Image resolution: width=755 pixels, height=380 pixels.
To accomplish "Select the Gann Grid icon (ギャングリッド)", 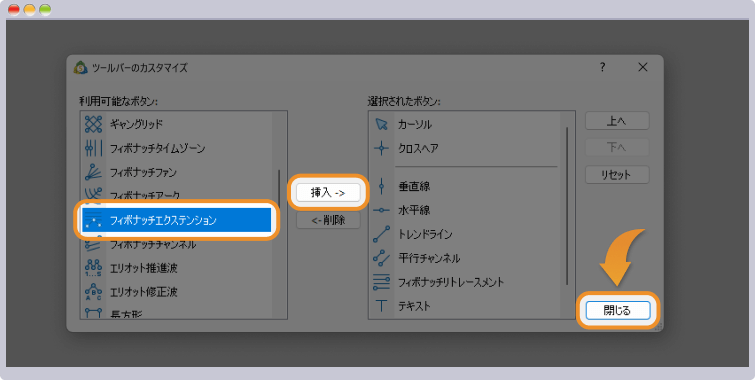I will point(93,124).
